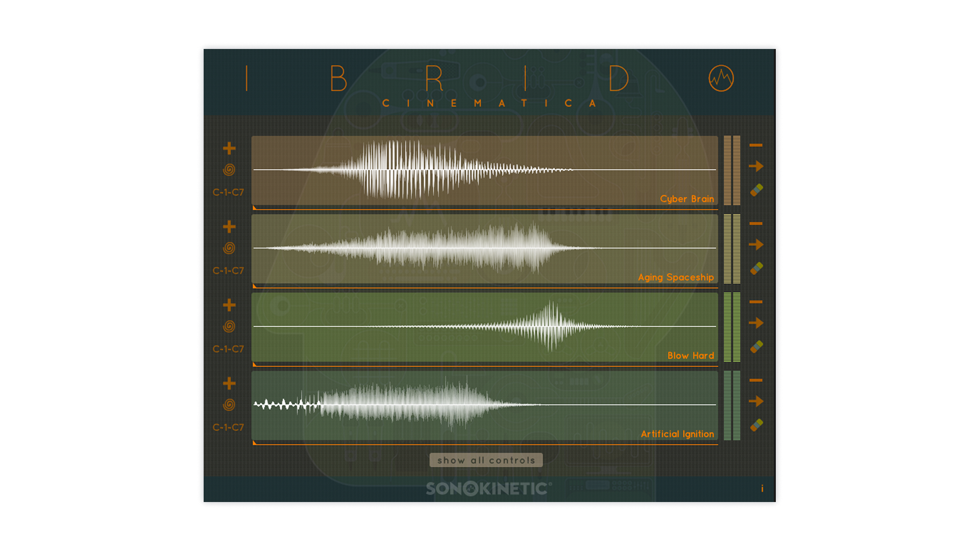Viewport: 980px width, 551px height.
Task: Click the minus icon for Artificial Ignition row
Action: [756, 380]
